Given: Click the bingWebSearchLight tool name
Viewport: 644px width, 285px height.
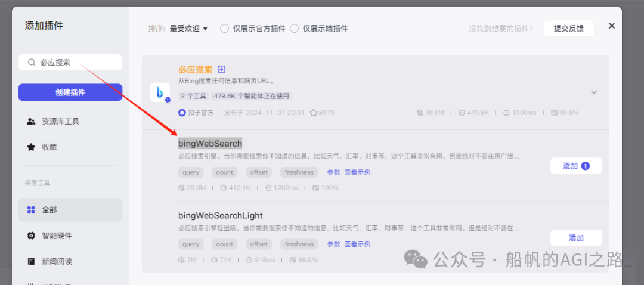Looking at the screenshot, I should click(220, 216).
